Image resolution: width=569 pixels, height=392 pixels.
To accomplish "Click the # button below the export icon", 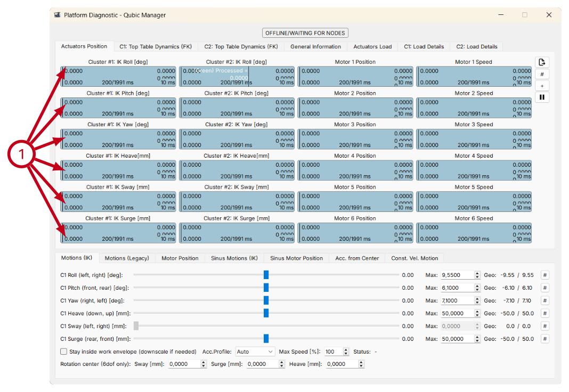I will pyautogui.click(x=542, y=75).
